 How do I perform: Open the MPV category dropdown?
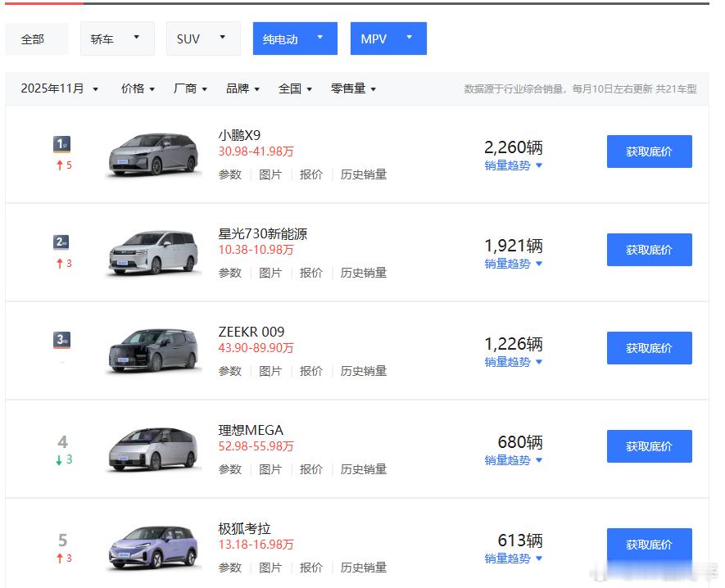[388, 38]
